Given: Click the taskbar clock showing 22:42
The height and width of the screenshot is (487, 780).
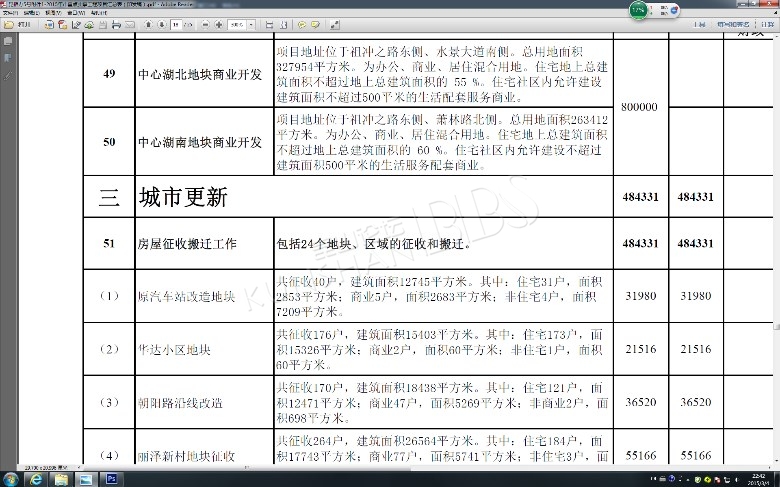Looking at the screenshot, I should 759,480.
